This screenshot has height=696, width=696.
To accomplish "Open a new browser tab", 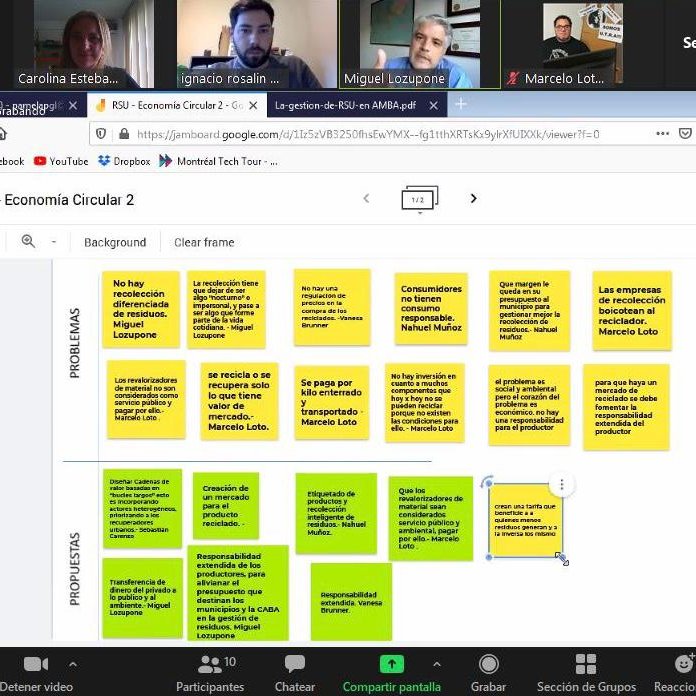I will tap(461, 104).
